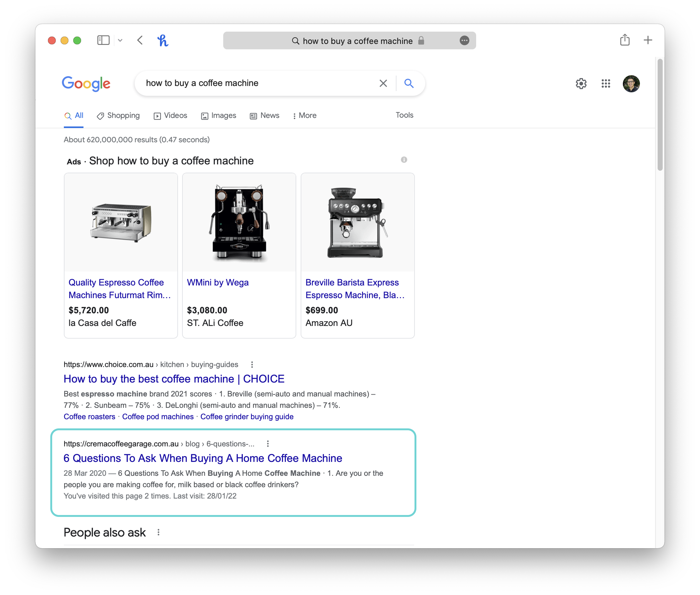700x595 pixels.
Task: Click the ads info icon
Action: click(x=404, y=160)
